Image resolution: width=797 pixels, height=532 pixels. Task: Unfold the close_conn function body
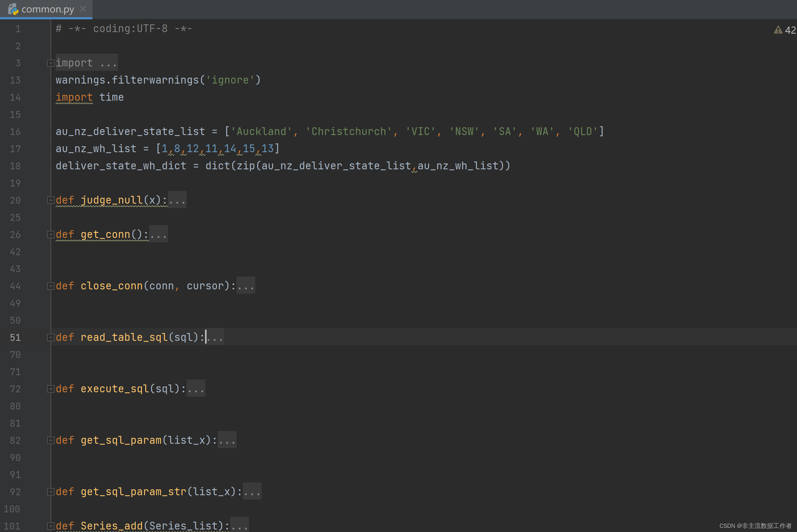click(51, 286)
